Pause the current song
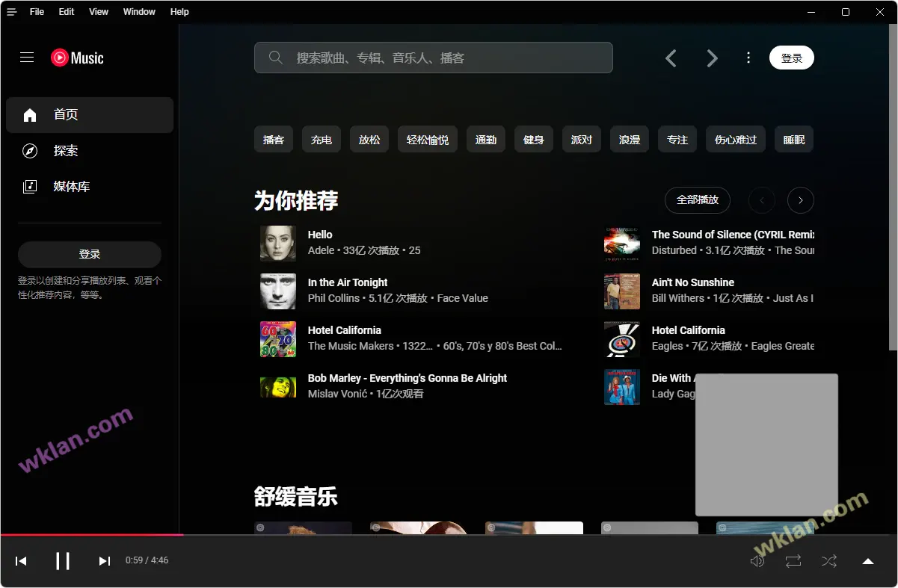The width and height of the screenshot is (898, 588). coord(63,561)
